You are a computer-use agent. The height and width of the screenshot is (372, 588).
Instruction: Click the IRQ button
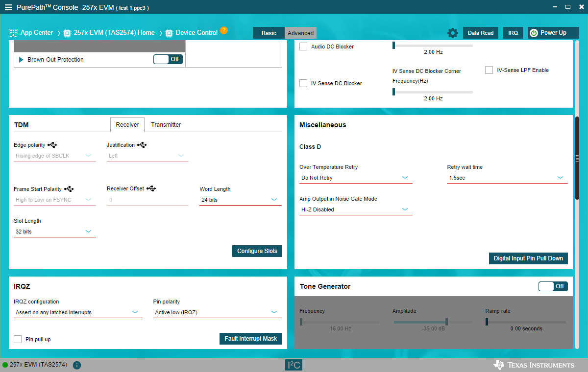(x=513, y=33)
